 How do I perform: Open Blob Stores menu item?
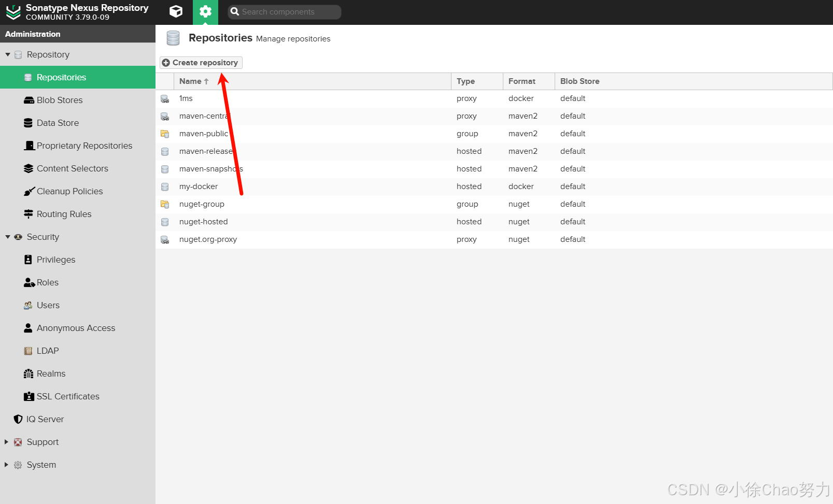78,100
